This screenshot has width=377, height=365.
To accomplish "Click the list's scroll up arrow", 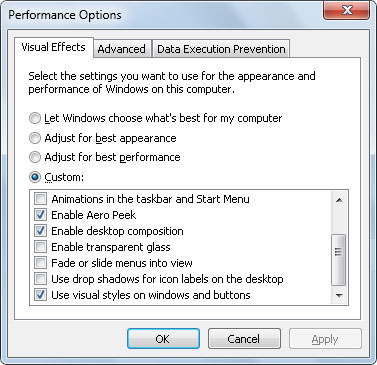I will (x=339, y=200).
